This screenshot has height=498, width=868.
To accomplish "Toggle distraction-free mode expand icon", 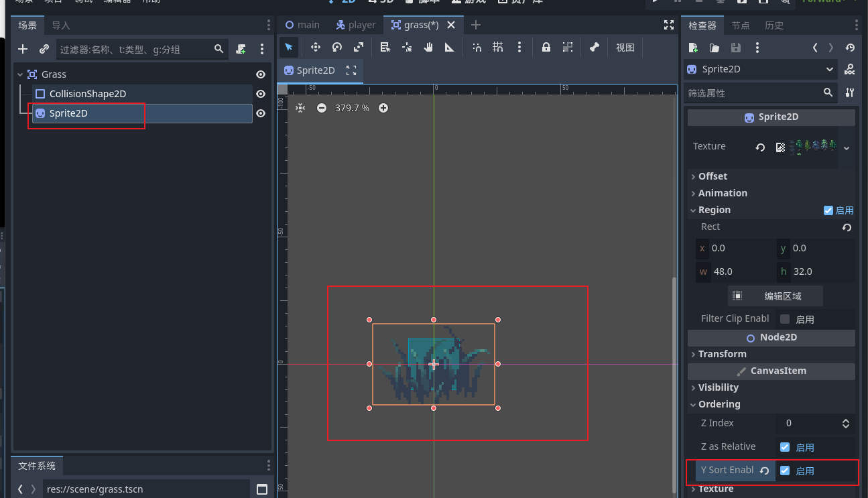I will [x=669, y=25].
